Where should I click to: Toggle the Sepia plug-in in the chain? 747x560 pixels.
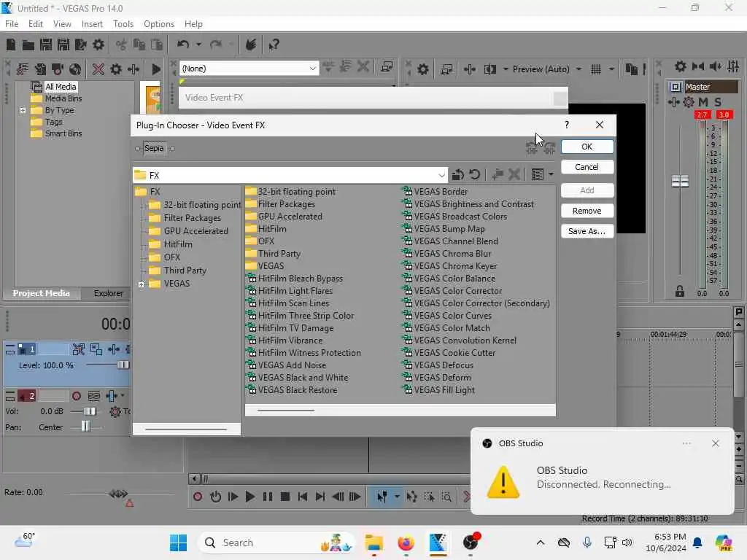tap(154, 148)
